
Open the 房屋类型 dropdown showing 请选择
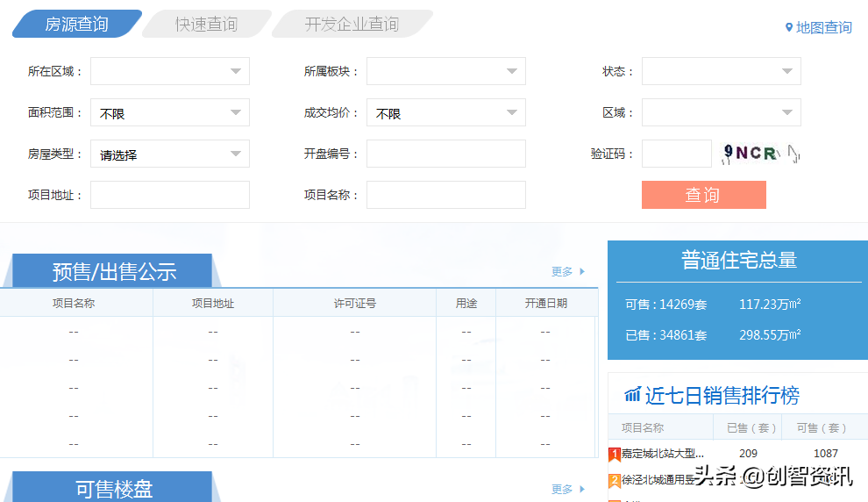pos(170,154)
